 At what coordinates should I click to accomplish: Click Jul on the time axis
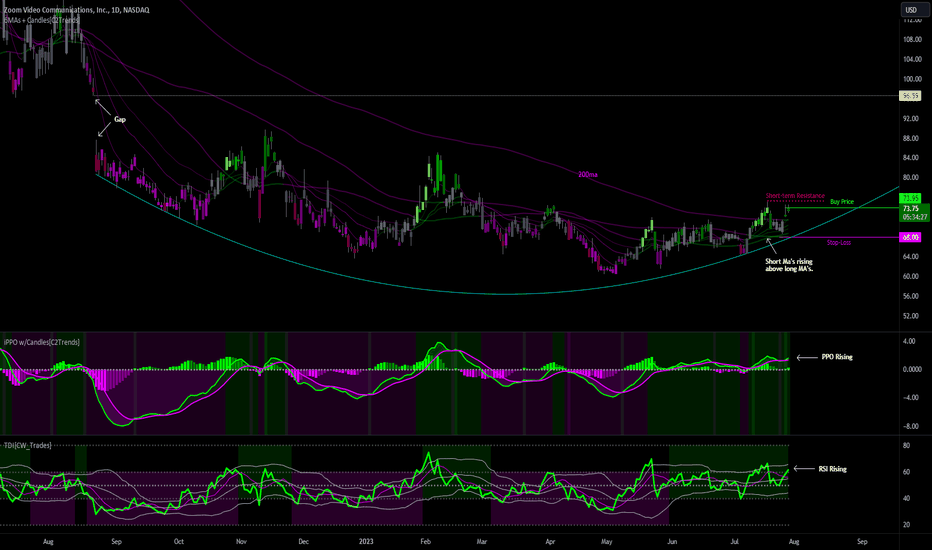tap(734, 542)
